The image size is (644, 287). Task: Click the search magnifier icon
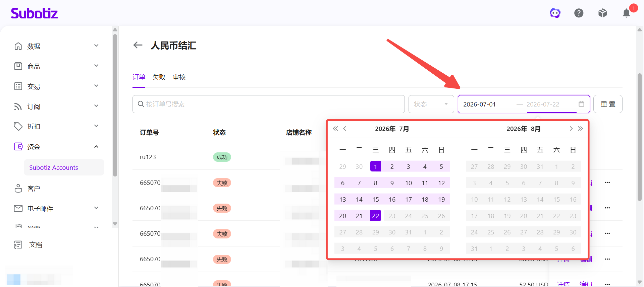(141, 104)
